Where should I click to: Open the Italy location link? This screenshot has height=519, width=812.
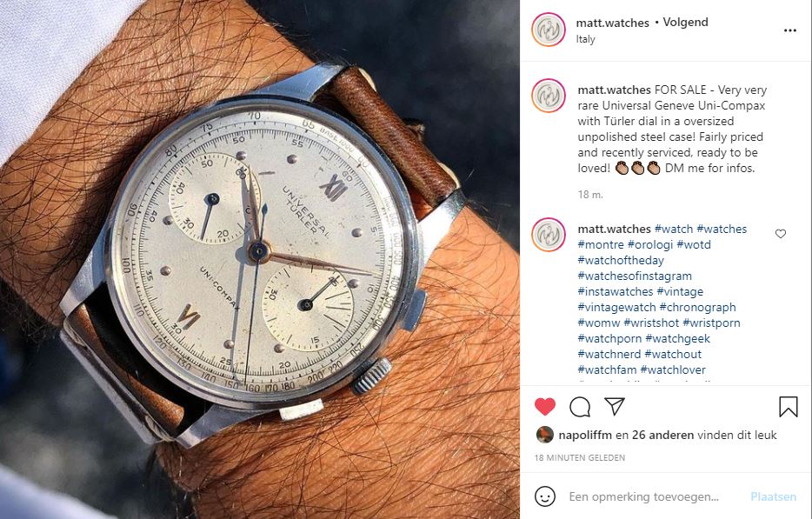point(585,39)
